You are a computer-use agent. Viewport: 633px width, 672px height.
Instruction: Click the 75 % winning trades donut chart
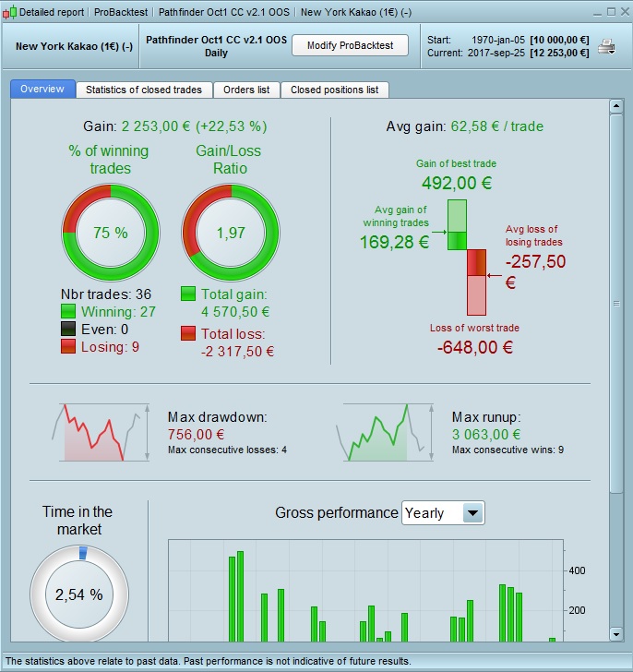click(111, 233)
